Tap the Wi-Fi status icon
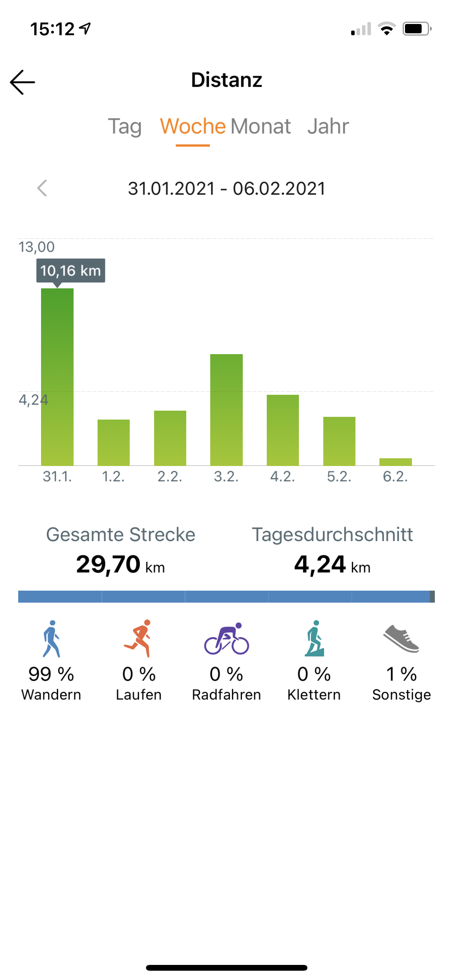 [386, 29]
